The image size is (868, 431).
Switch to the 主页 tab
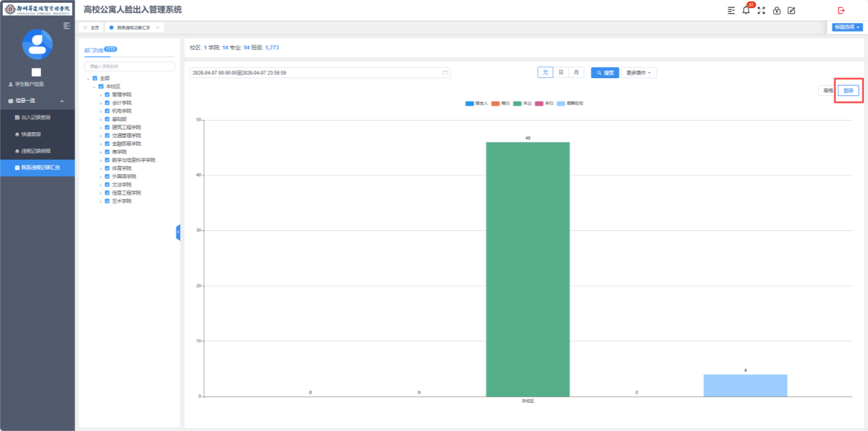coord(92,27)
